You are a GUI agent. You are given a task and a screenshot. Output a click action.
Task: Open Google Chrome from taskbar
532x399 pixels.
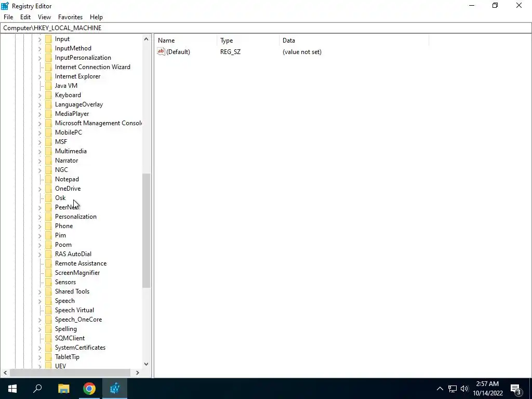click(89, 389)
